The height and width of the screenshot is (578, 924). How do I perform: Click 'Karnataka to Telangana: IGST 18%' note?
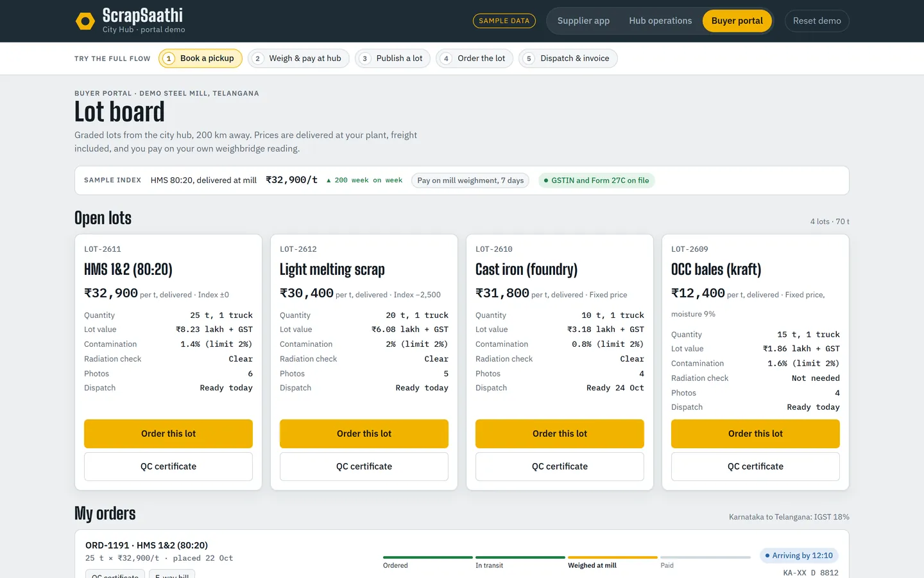(x=789, y=517)
